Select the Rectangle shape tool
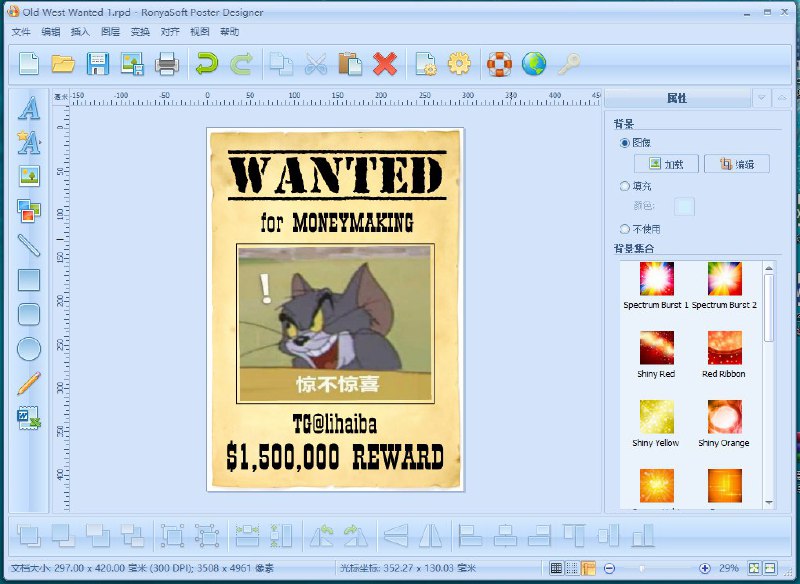800x584 pixels. point(29,280)
